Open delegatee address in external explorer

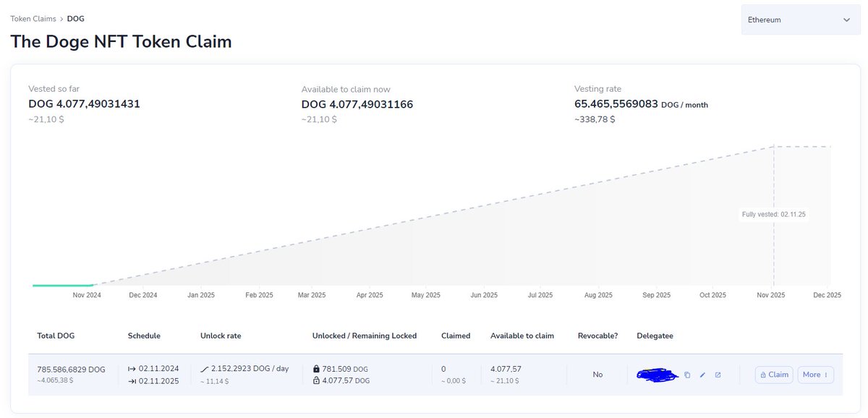[x=718, y=375]
